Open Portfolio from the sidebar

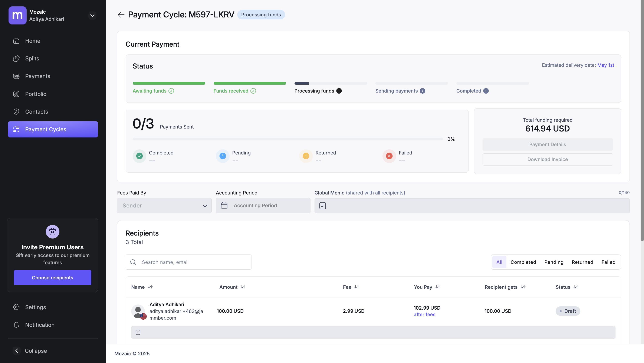click(x=36, y=94)
